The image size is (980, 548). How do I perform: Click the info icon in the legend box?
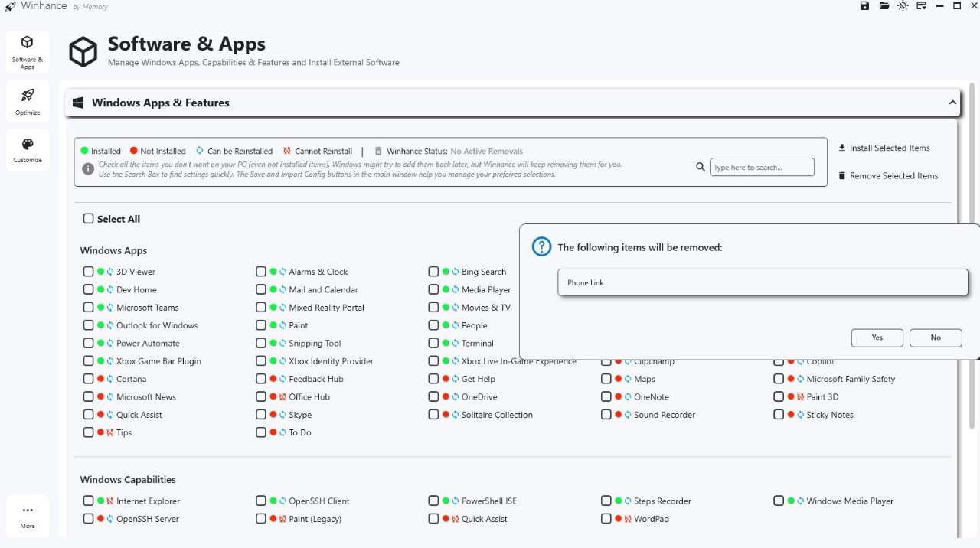point(88,169)
